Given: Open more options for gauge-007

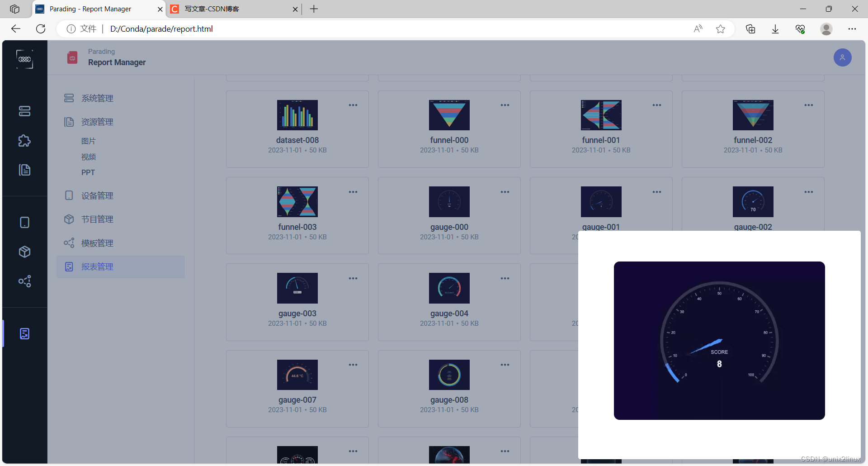Looking at the screenshot, I should tap(353, 365).
